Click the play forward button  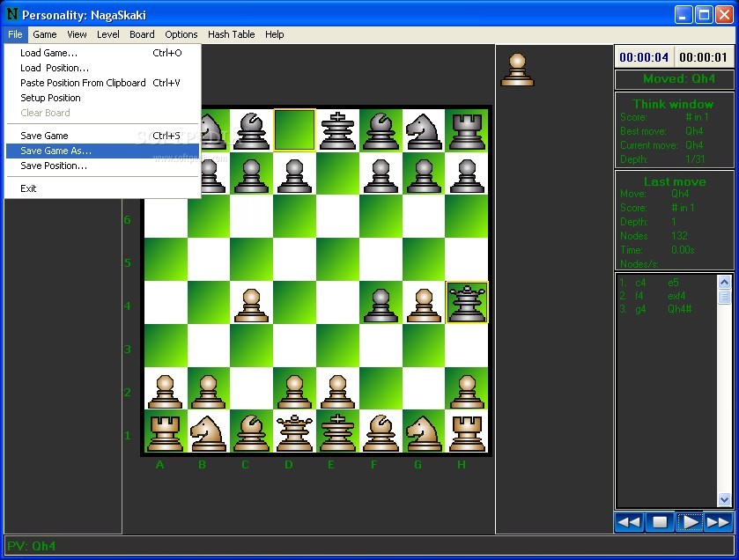(x=690, y=522)
